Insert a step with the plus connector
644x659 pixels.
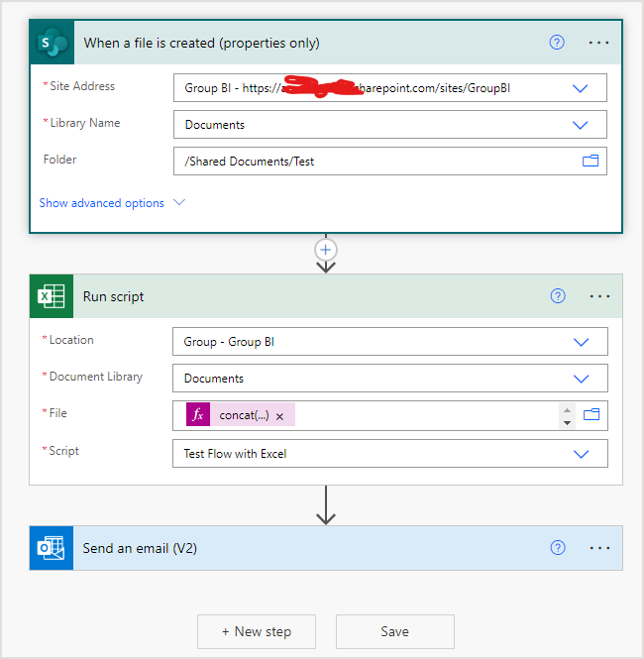(x=326, y=250)
